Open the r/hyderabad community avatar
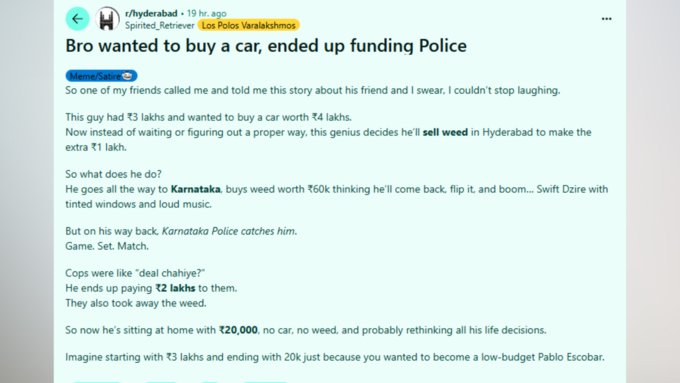Viewport: 680px width, 383px height. click(107, 19)
